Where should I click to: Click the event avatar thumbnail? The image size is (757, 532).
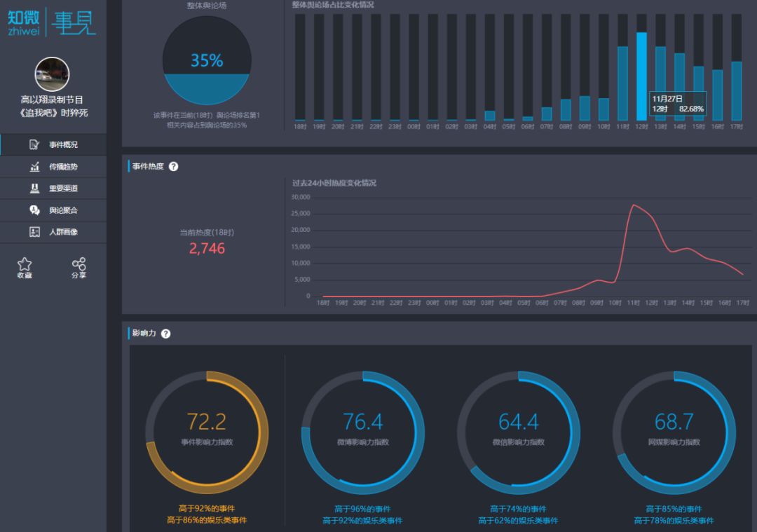coord(52,74)
